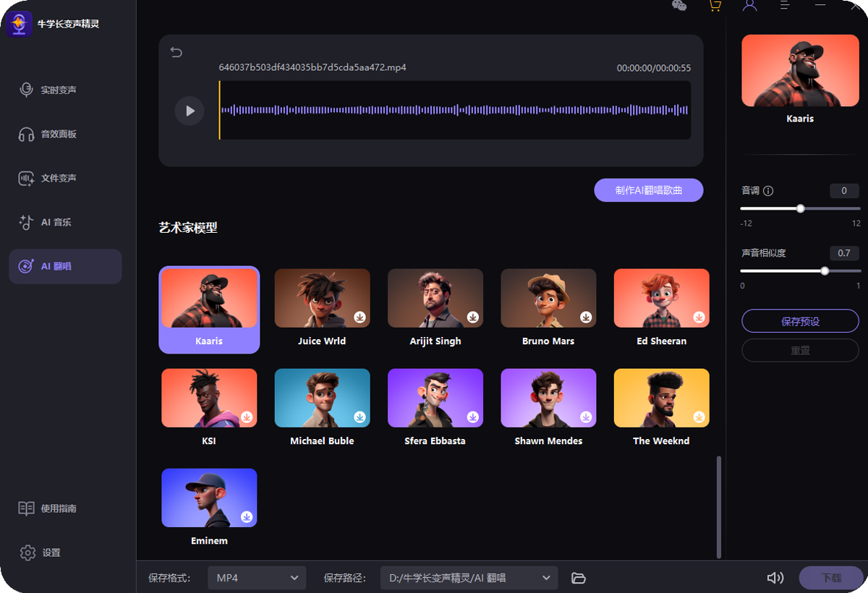Click the 音调 info icon
The image size is (868, 593).
click(768, 191)
